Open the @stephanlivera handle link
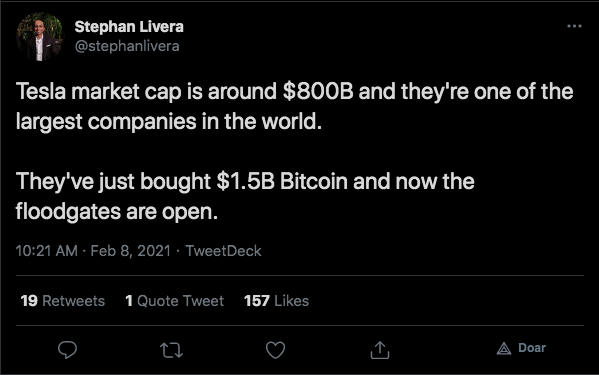 (127, 46)
